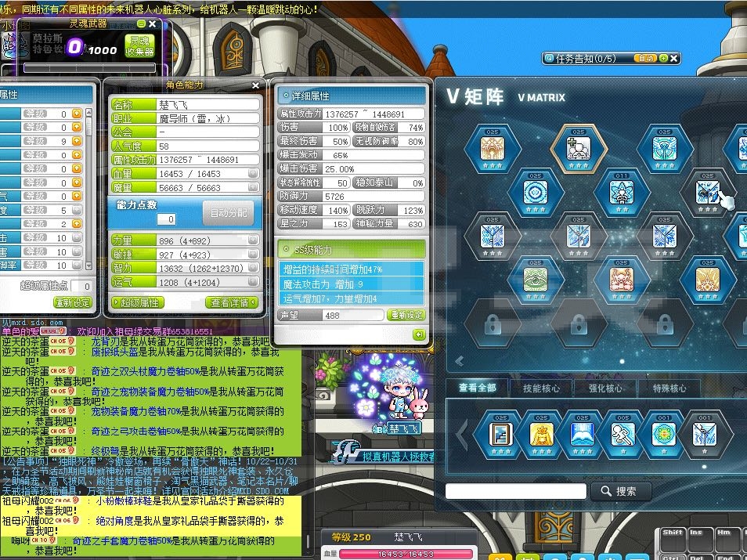Close the 任务告知 quest notifier
Image resolution: width=747 pixels, height=560 pixels.
pos(673,58)
